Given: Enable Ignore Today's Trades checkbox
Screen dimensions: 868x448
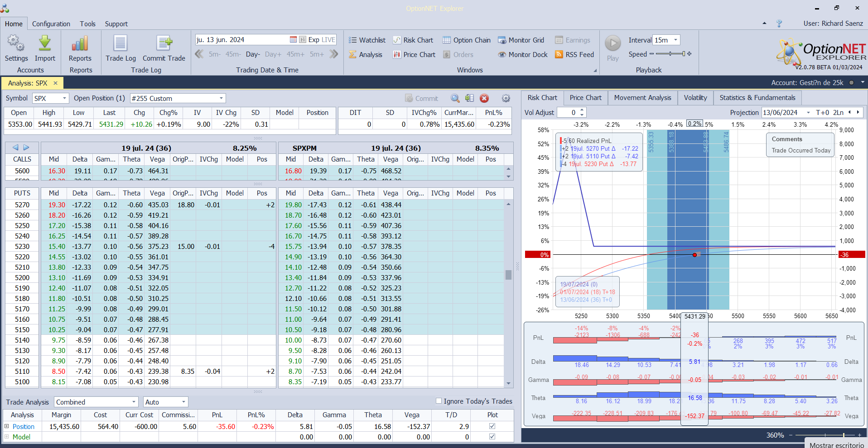Looking at the screenshot, I should click(x=439, y=401).
